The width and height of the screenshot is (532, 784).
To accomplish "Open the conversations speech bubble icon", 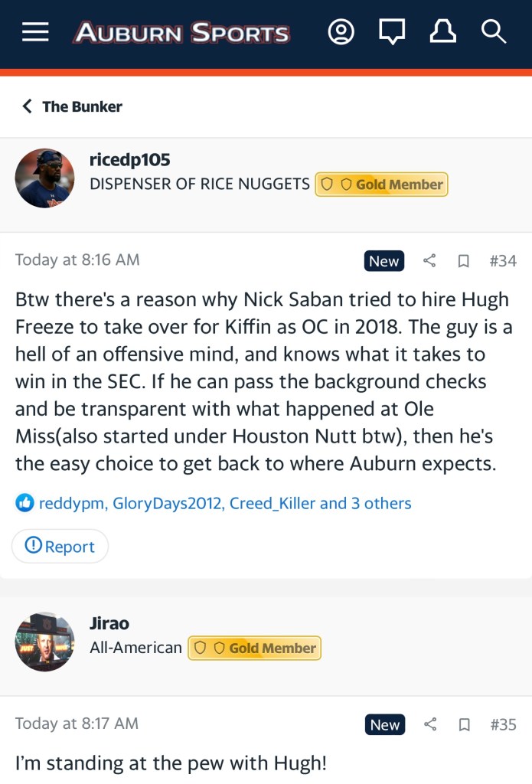I will (392, 32).
